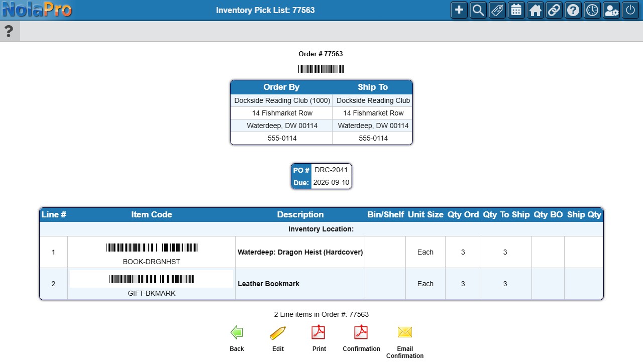The width and height of the screenshot is (643, 364).
Task: Click line number 2 in the items table
Action: tap(53, 284)
